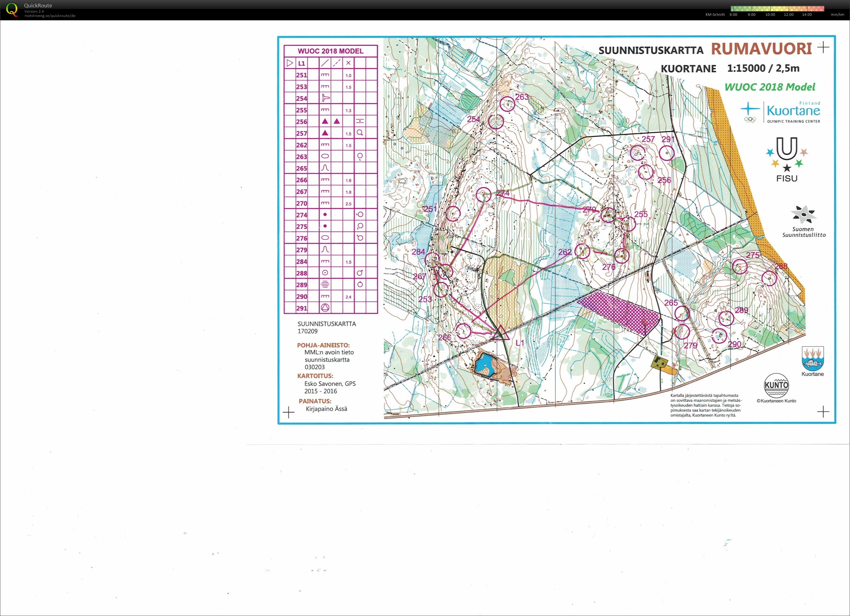Click the KUNTO round logo

pyautogui.click(x=776, y=385)
